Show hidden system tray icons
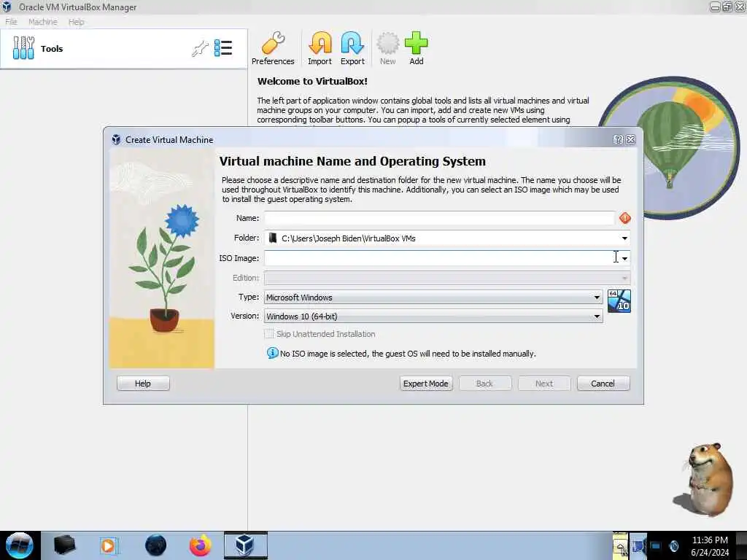The height and width of the screenshot is (560, 747). pos(620,545)
